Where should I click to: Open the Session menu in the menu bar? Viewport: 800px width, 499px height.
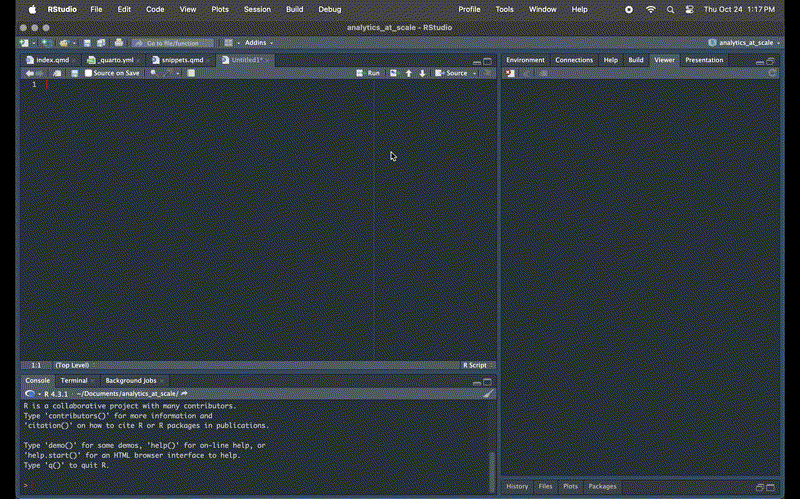[x=257, y=9]
